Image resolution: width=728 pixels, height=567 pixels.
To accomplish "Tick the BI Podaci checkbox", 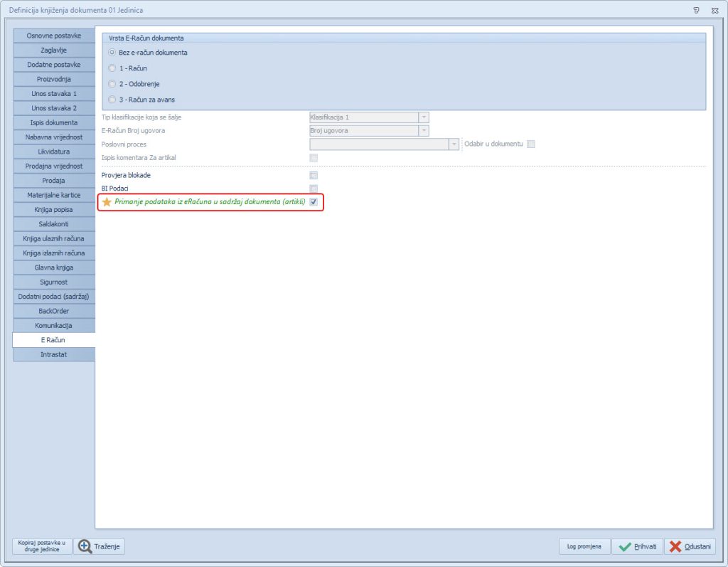I will point(314,189).
